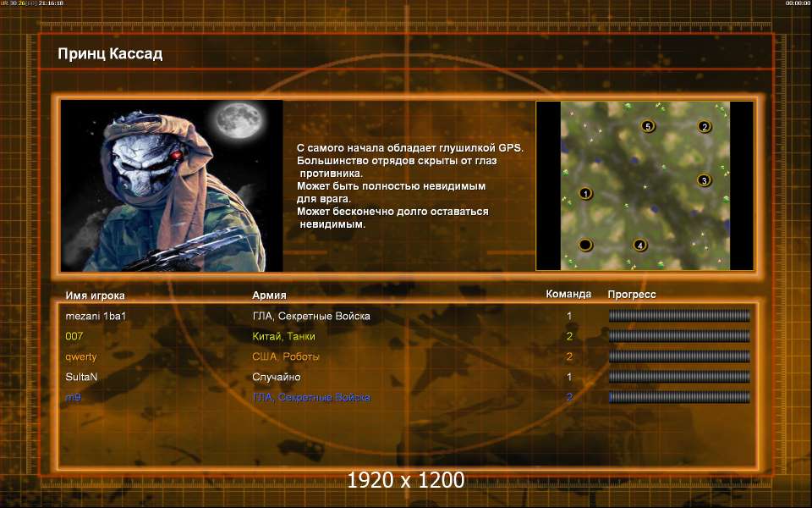Click start position marker 5 on the minimap

coord(648,126)
